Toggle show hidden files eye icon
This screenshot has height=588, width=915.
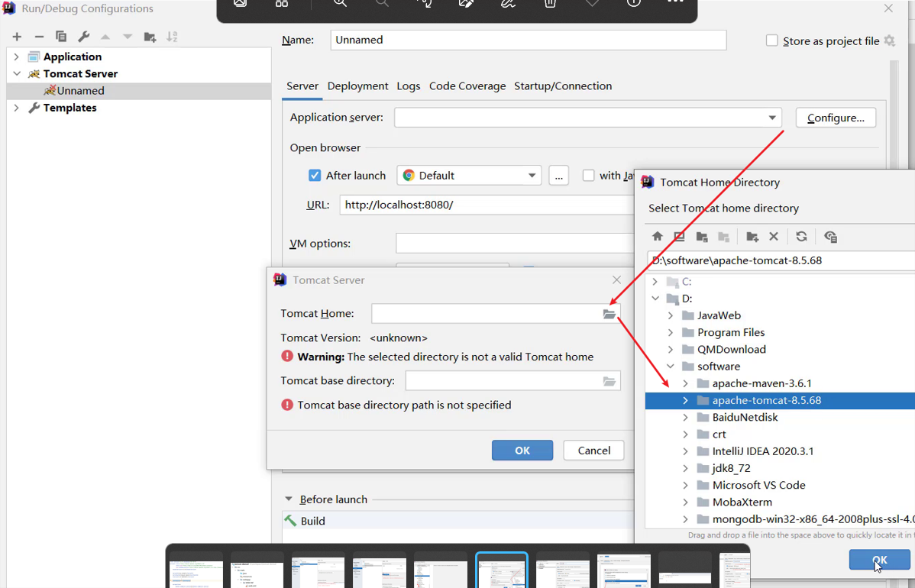click(x=830, y=236)
